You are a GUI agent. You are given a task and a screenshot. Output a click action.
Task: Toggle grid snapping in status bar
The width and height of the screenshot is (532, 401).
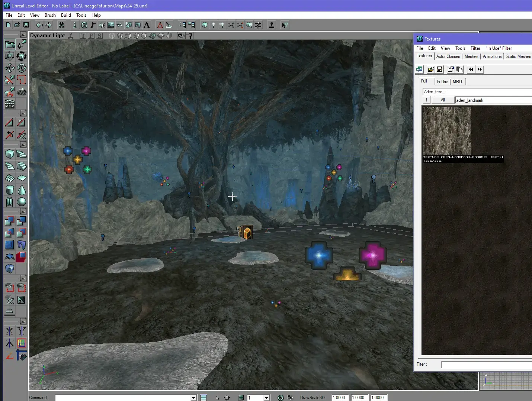pyautogui.click(x=241, y=398)
